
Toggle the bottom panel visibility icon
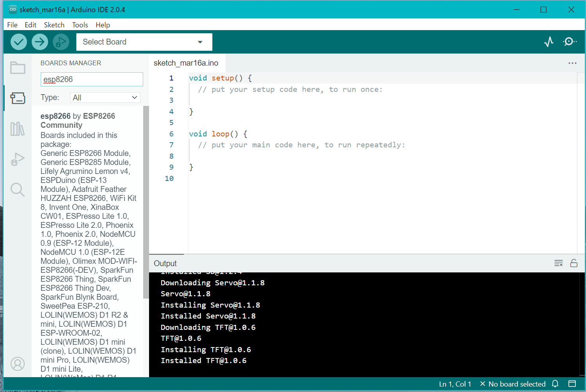coord(572,384)
